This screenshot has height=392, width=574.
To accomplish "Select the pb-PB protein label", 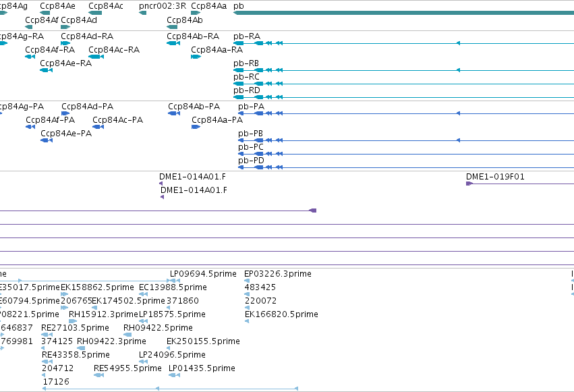I will point(250,134).
